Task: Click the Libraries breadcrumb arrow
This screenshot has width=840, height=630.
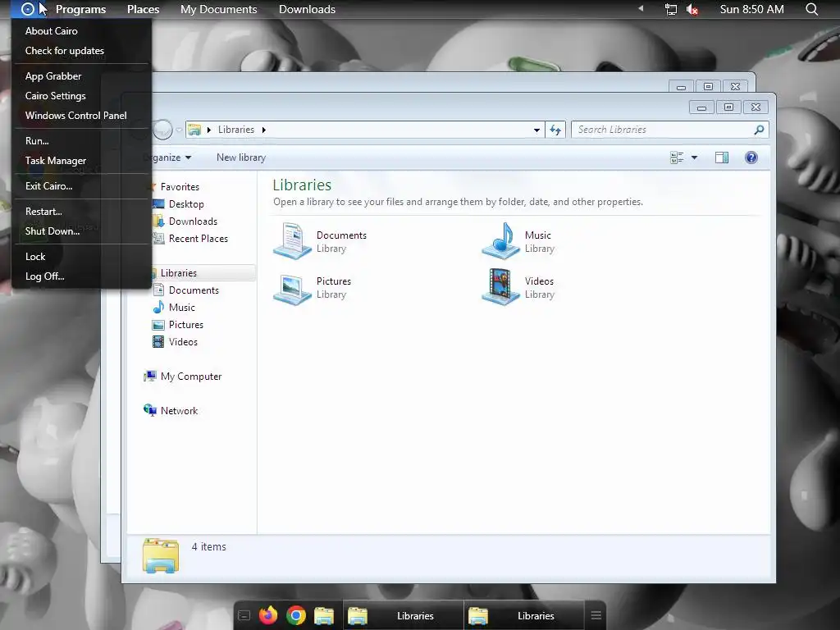Action: tap(263, 130)
